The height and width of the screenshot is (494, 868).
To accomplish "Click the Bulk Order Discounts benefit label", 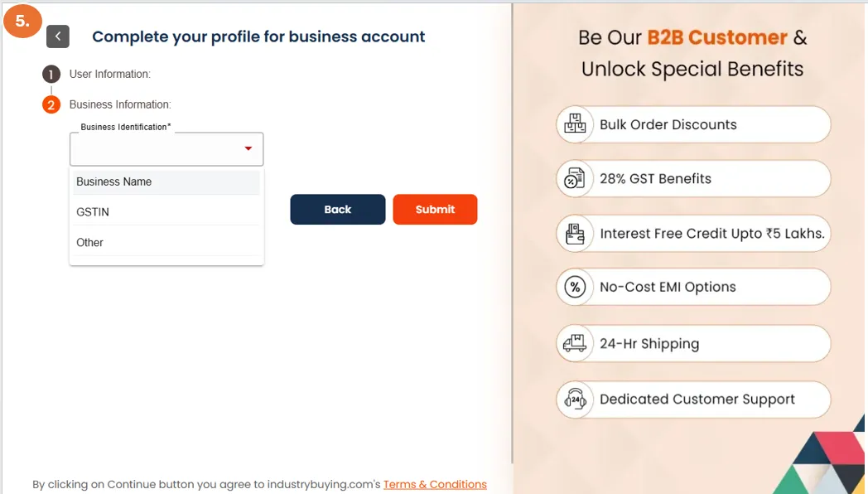I will point(668,125).
